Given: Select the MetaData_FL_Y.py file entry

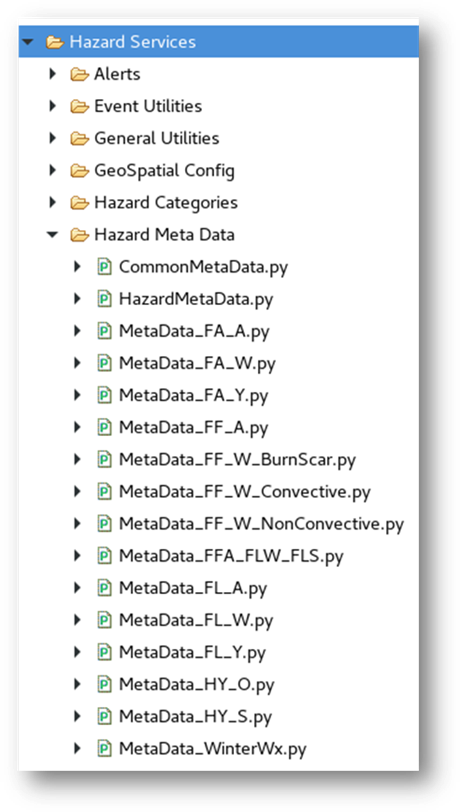Looking at the screenshot, I should tap(192, 652).
